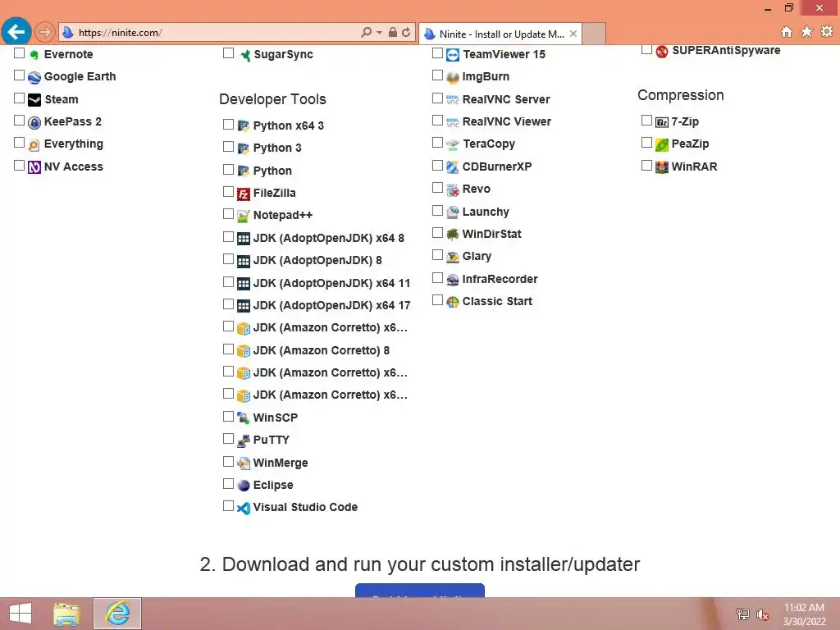Screen dimensions: 840x630
Task: Click the Evernote elephant icon
Action: click(x=34, y=55)
